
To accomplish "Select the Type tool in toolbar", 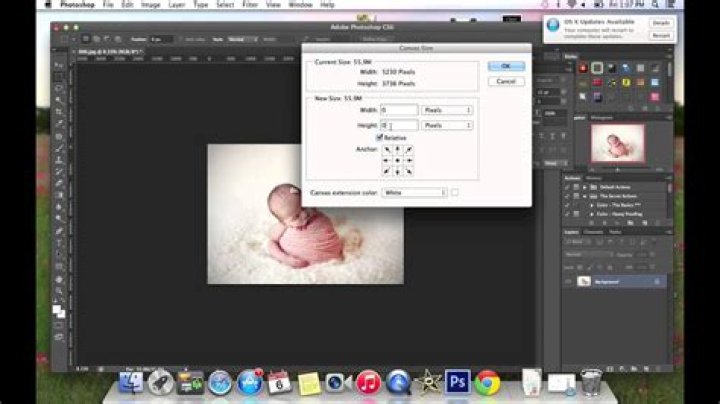I will tap(59, 241).
